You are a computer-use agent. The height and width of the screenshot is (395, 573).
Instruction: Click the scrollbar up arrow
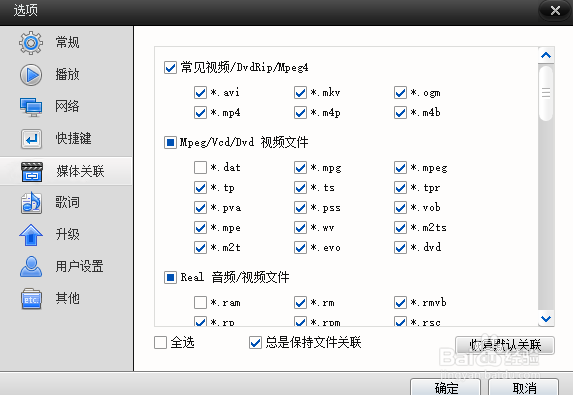coord(546,55)
